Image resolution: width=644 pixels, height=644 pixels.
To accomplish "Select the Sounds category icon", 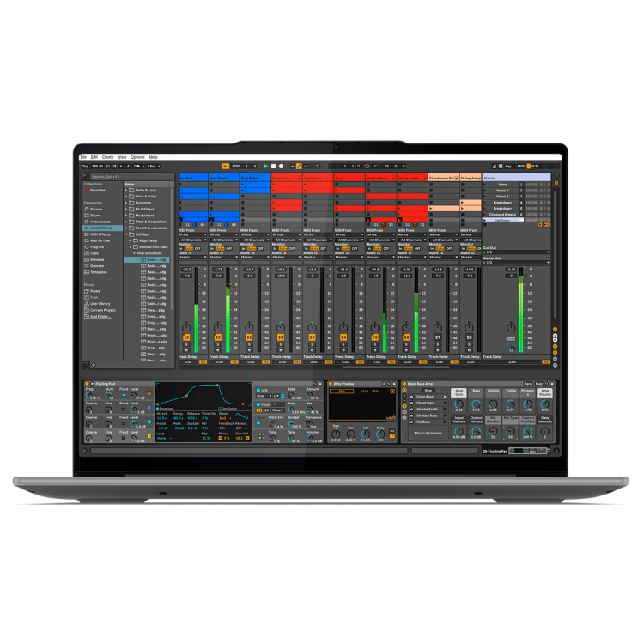I will tap(87, 209).
